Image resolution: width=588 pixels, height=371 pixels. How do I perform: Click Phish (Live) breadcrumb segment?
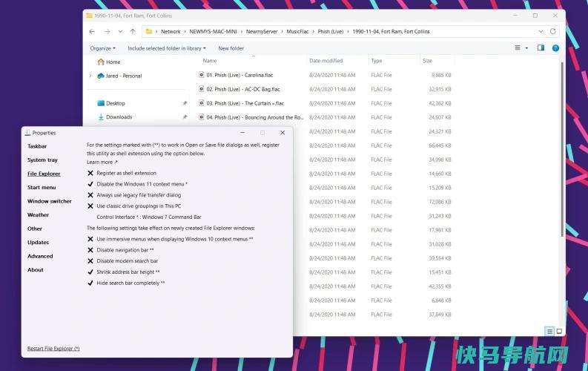[x=331, y=31]
